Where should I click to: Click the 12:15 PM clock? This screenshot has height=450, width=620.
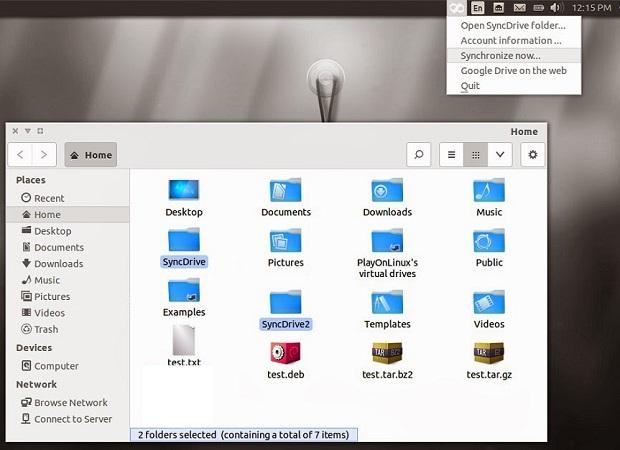(x=592, y=8)
